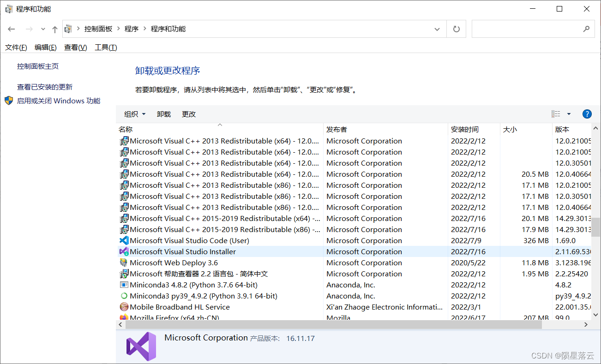Expand the view options dropdown arrow
This screenshot has width=601, height=364.
[569, 114]
